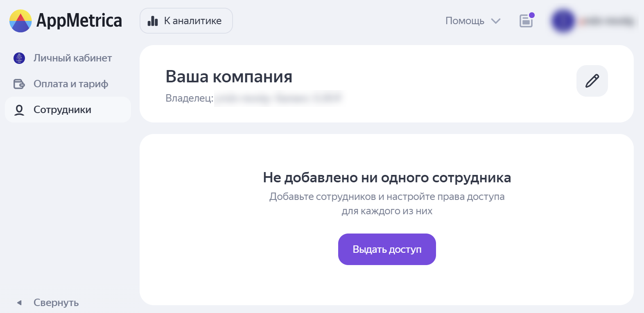Viewport: 644px width, 313px height.
Task: Select the Сотрудники tab
Action: 62,110
